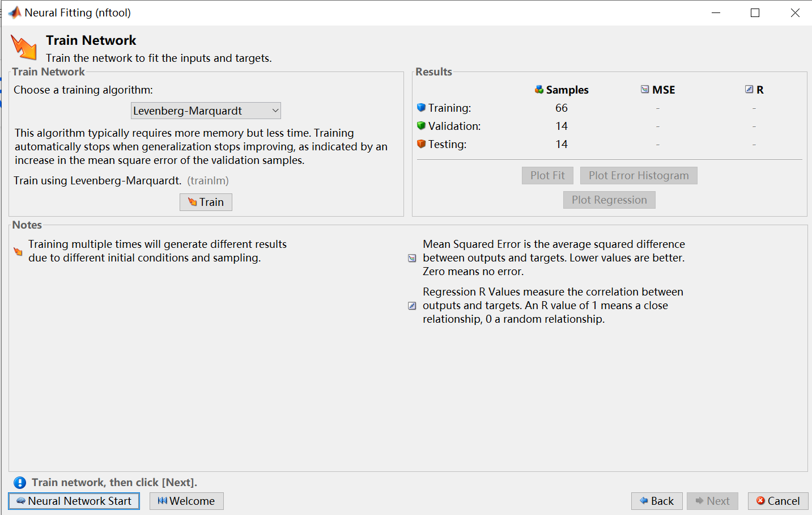Image resolution: width=812 pixels, height=515 pixels.
Task: Click the blue Training row icon
Action: click(421, 108)
